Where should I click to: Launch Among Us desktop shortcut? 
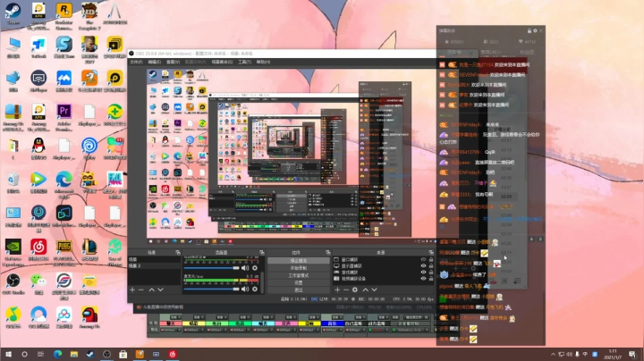coord(89,317)
